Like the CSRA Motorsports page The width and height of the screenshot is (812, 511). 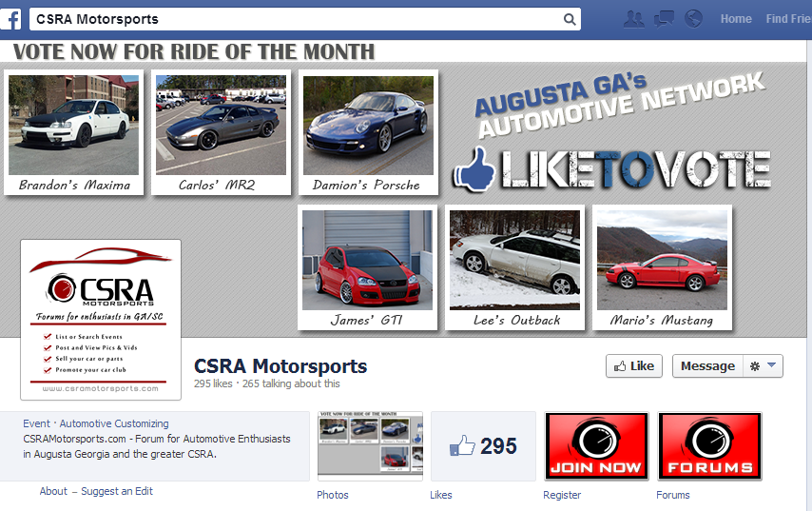(634, 366)
